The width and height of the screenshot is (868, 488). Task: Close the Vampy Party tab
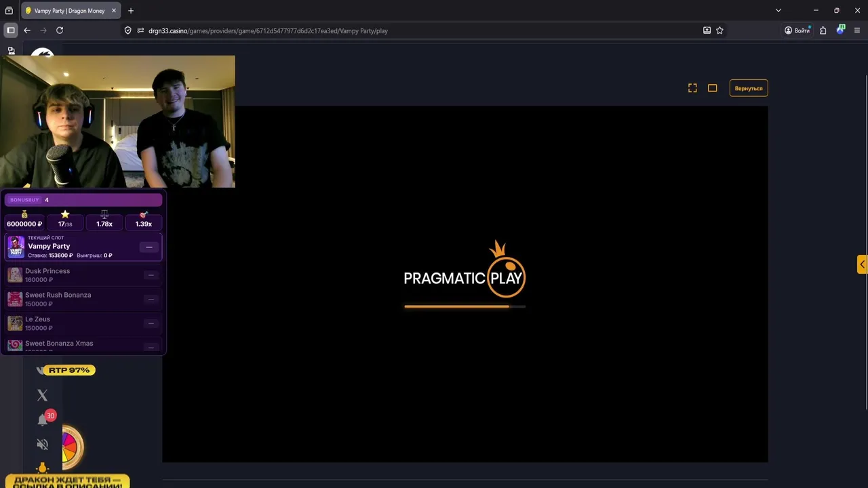pos(114,11)
